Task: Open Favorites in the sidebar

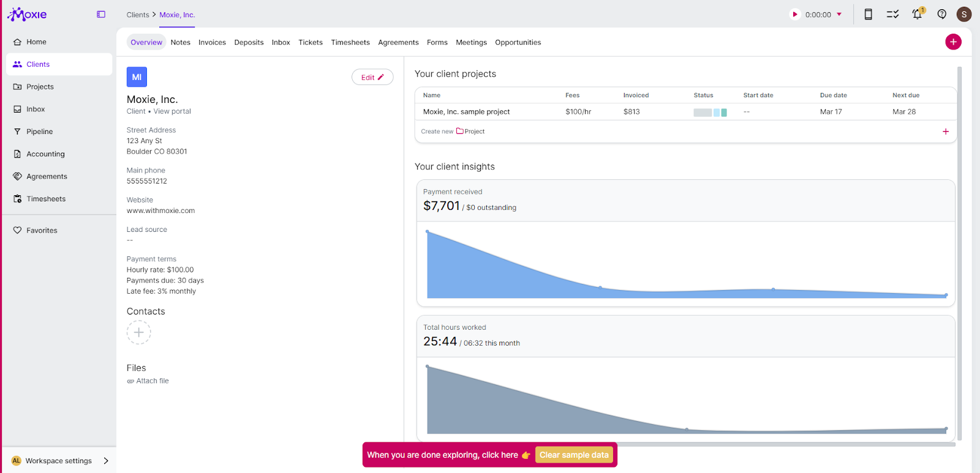Action: (59, 230)
